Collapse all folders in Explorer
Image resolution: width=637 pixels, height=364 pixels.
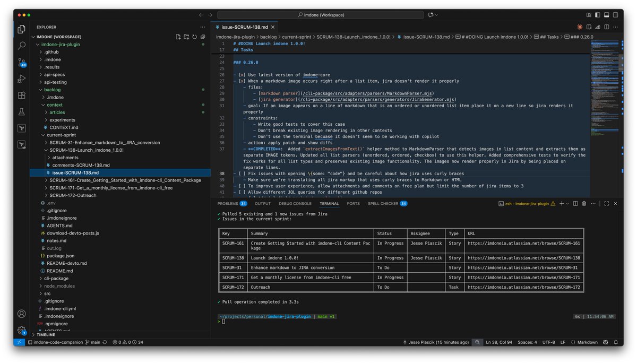pos(203,37)
